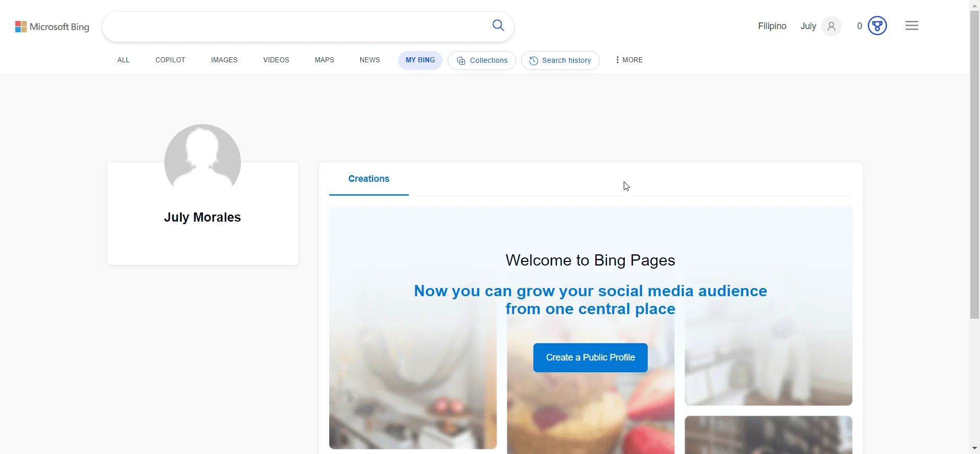The height and width of the screenshot is (454, 980).
Task: Click the grow your social media audience text
Action: [591, 300]
